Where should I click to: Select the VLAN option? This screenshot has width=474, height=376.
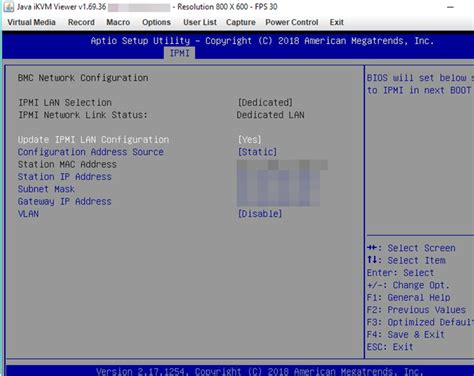[x=28, y=214]
